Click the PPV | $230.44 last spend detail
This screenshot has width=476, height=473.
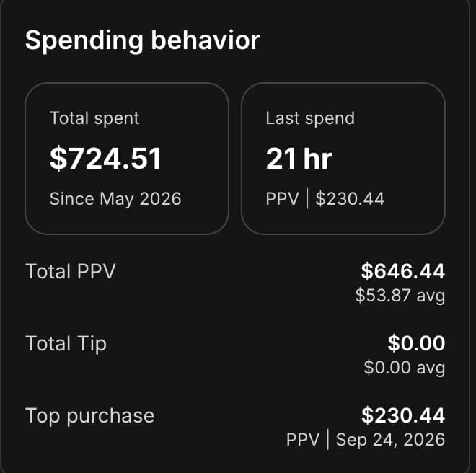coord(325,199)
